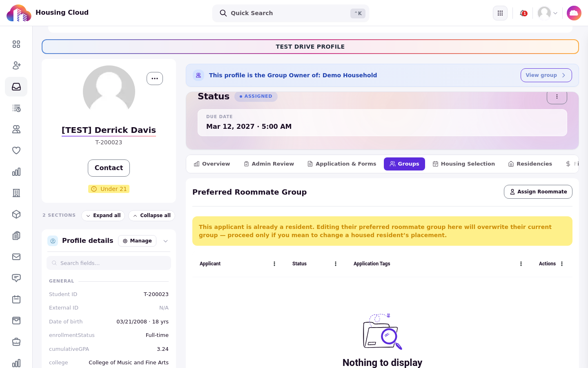Expand all profile sections
This screenshot has height=368, width=588.
pyautogui.click(x=103, y=215)
